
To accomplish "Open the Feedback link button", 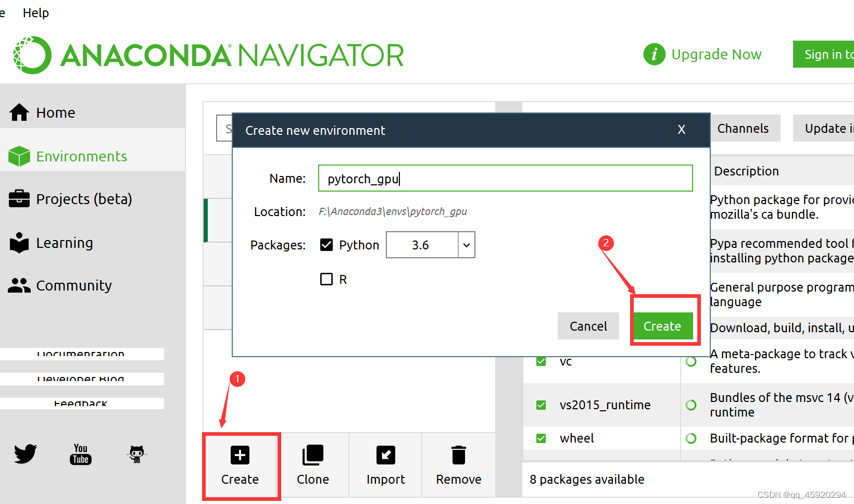I will tap(82, 403).
